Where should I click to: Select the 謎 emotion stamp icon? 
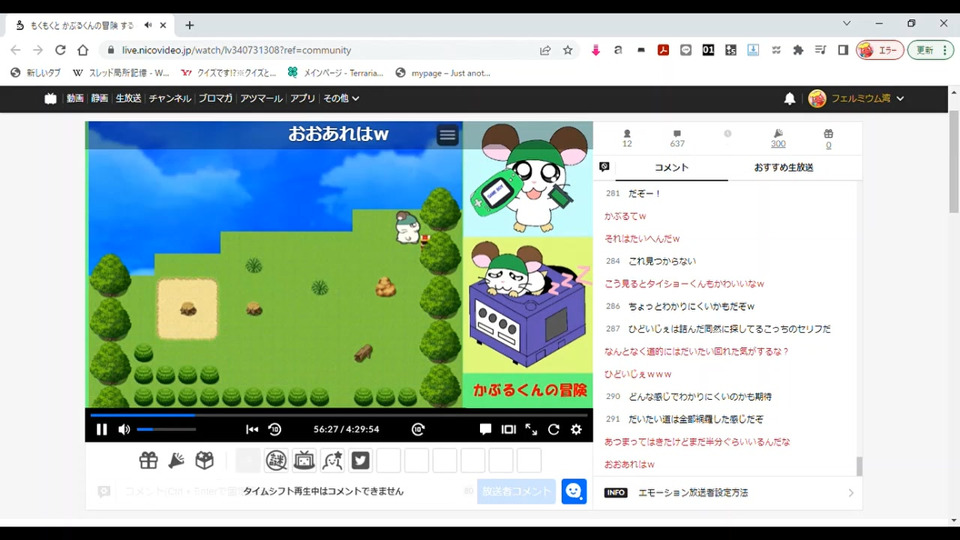[276, 460]
